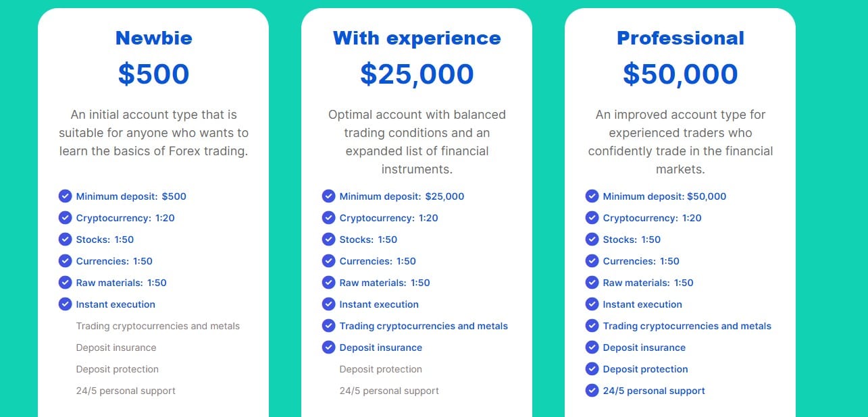Click the Professional account description text
Viewport: 868px width, 417px height.
(680, 142)
